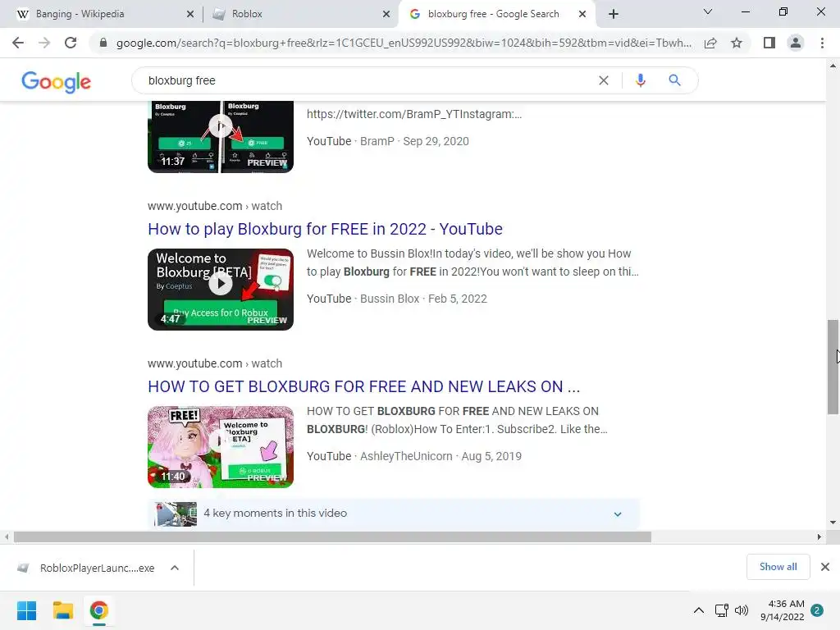This screenshot has width=840, height=630.
Task: Click the horizontal scrollbar thumb
Action: point(332,536)
